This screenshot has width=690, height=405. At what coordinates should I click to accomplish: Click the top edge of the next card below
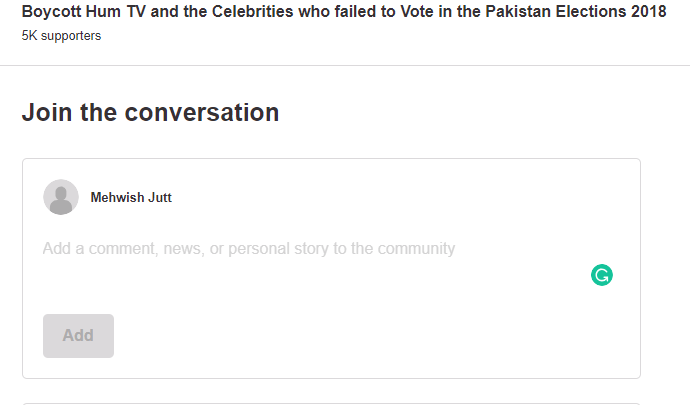coord(331,404)
